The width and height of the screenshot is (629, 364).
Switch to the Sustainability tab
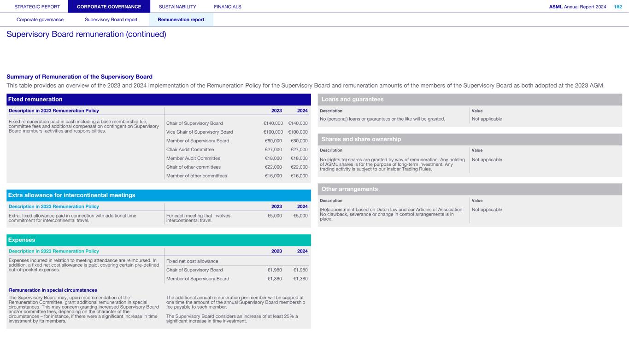[177, 6]
